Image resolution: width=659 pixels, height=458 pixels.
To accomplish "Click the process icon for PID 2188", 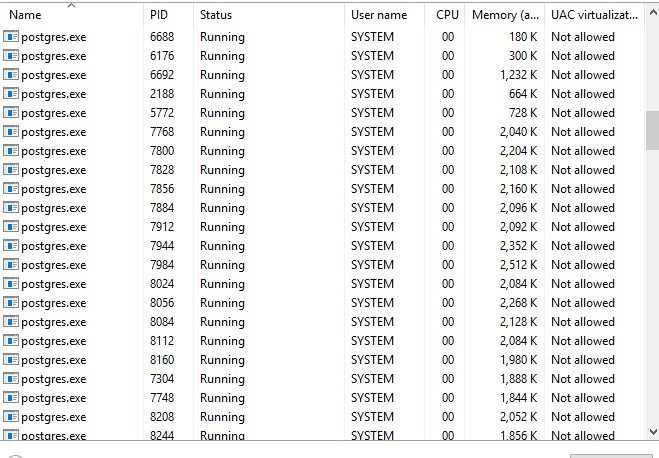I will [x=11, y=94].
